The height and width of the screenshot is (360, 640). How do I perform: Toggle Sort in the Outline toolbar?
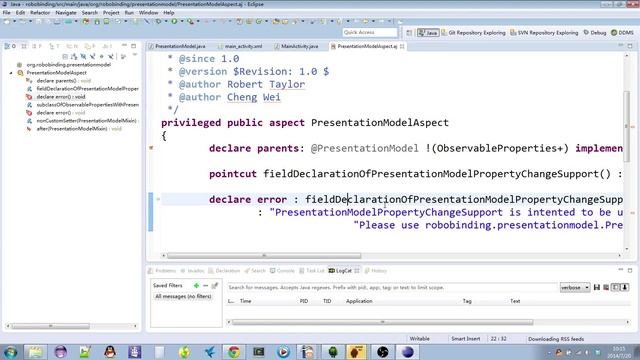point(74,56)
